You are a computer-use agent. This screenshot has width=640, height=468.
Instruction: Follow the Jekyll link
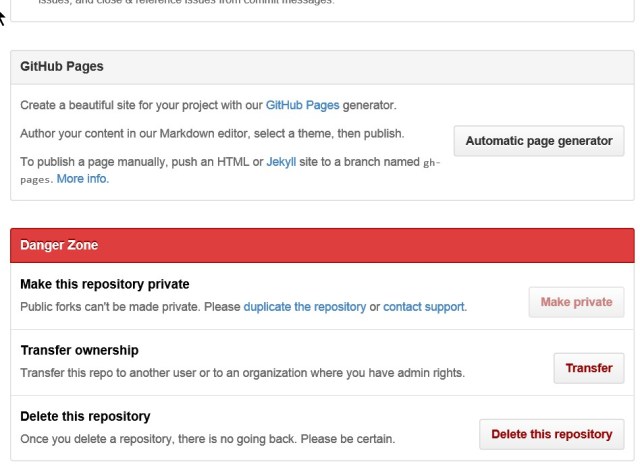pyautogui.click(x=280, y=161)
